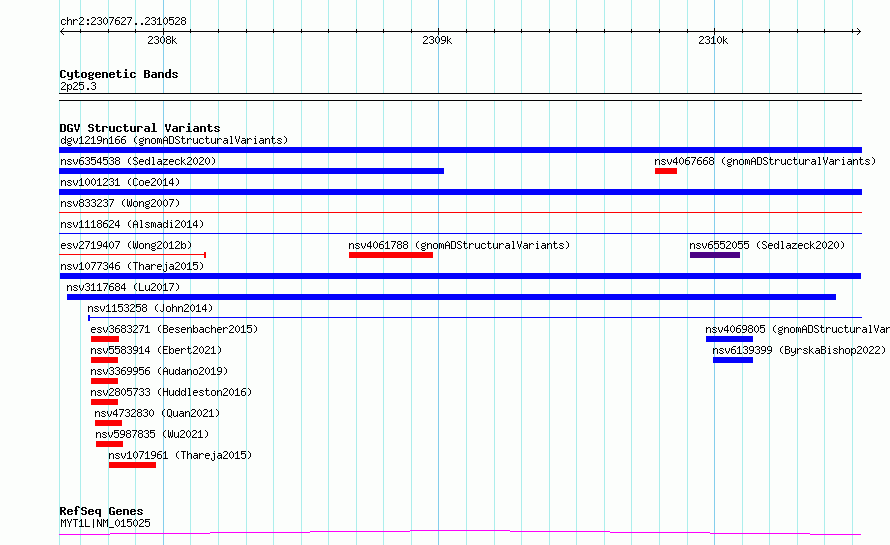Image resolution: width=890 pixels, height=545 pixels.
Task: Click the 2309k ruler mark
Action: (x=437, y=40)
